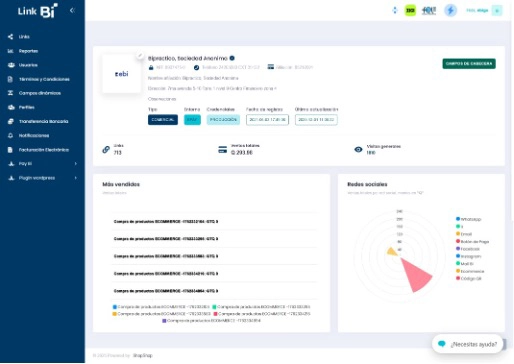
Task: Click the zebi company logo thumbnail
Action: (x=121, y=74)
